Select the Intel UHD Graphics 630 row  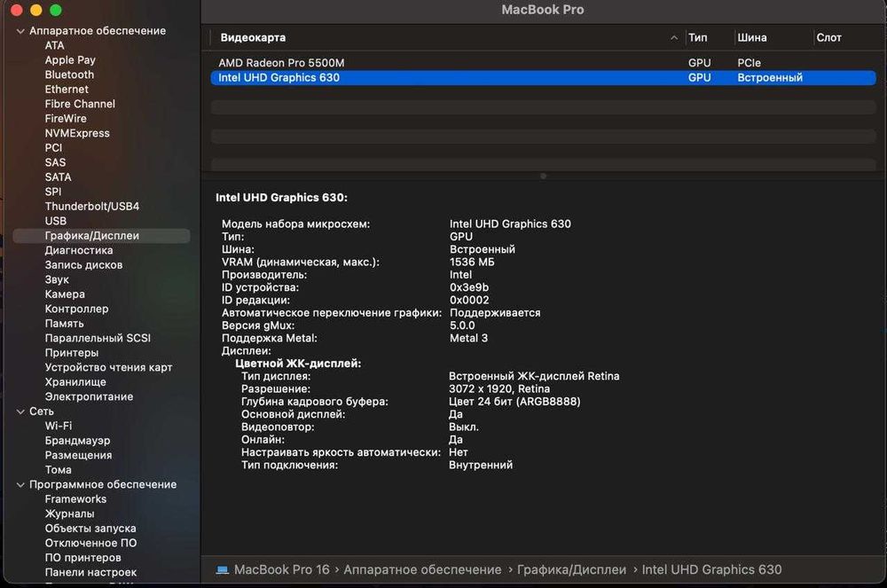(x=543, y=78)
